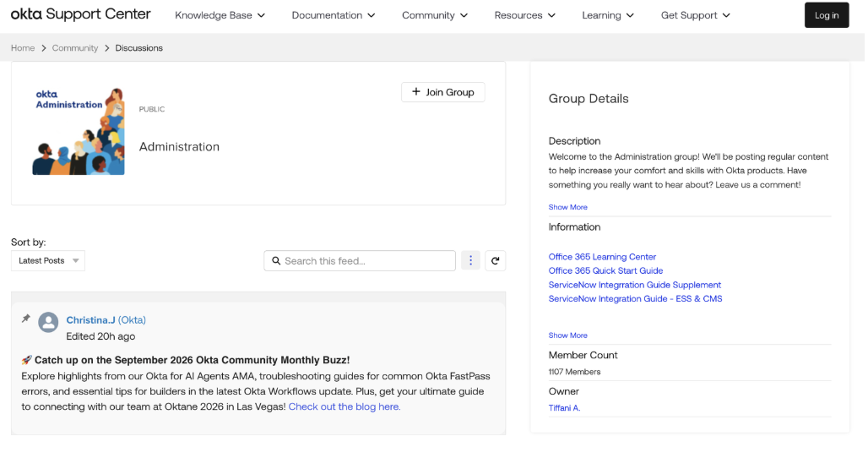868x458 pixels.
Task: Open the Get Support menu
Action: tap(695, 15)
